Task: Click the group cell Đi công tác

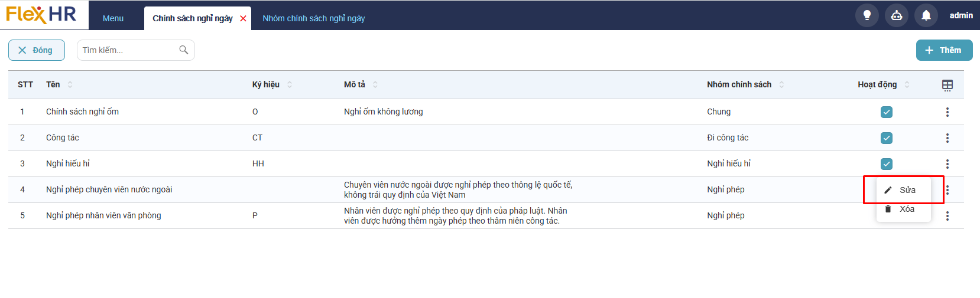Action: pos(728,137)
